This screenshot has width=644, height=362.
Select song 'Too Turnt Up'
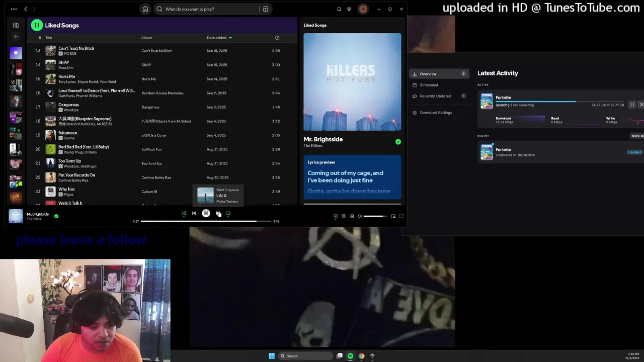161,163
